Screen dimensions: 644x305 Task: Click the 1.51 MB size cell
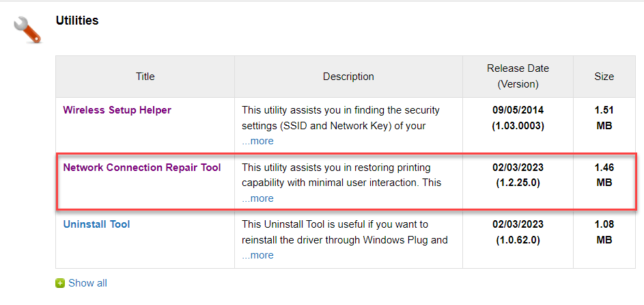604,118
